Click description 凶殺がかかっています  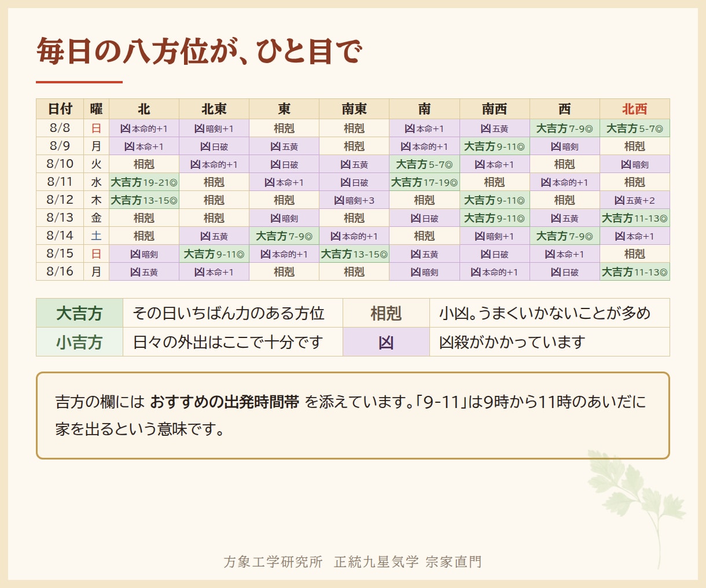[x=512, y=342]
